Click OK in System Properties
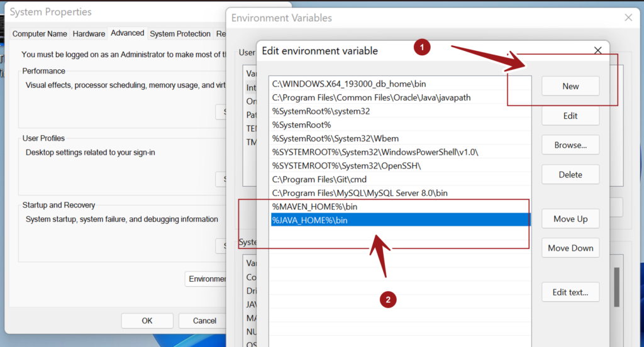 pyautogui.click(x=147, y=321)
